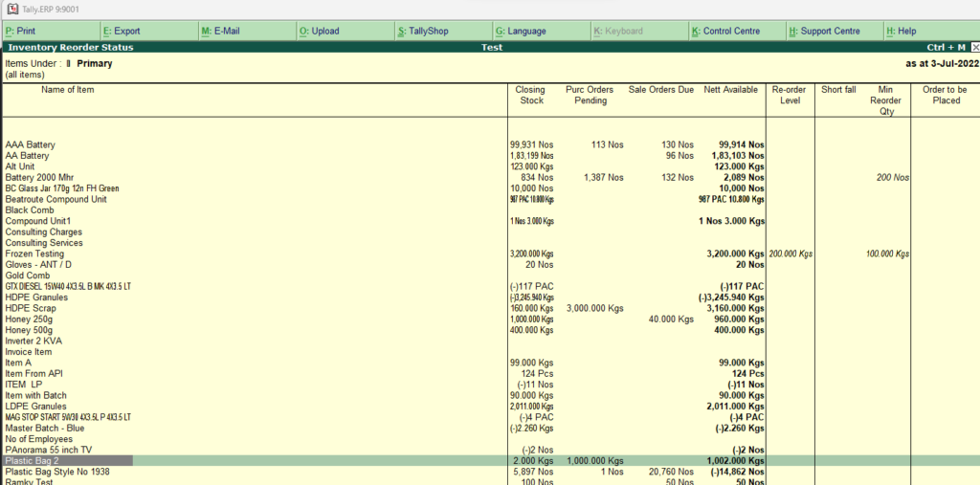Select Plastic Bag Style No 1938
980x485 pixels.
pos(56,472)
